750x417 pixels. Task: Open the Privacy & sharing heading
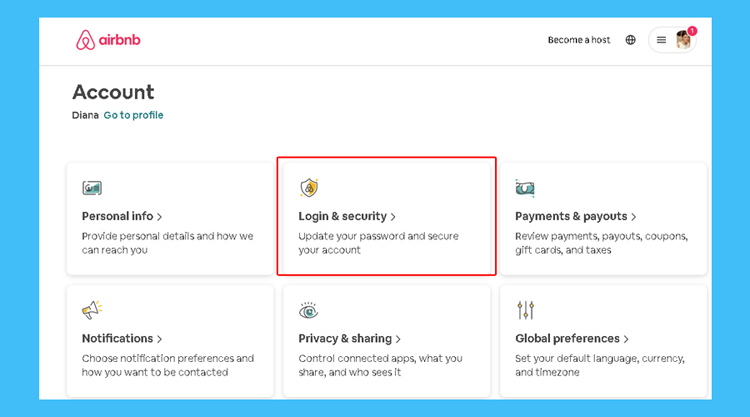[345, 339]
